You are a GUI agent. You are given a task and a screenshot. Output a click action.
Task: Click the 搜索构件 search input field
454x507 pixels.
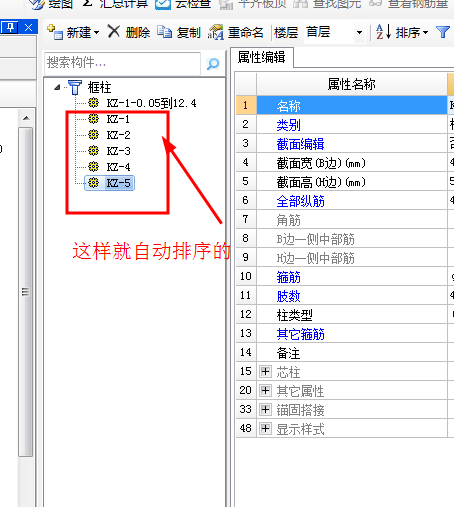(x=122, y=63)
